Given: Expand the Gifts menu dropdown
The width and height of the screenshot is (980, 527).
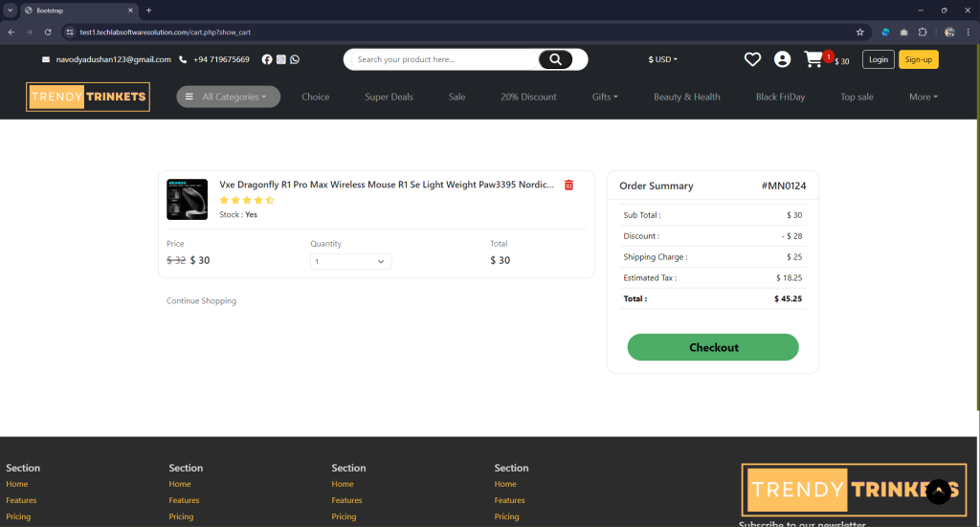Looking at the screenshot, I should [x=605, y=97].
